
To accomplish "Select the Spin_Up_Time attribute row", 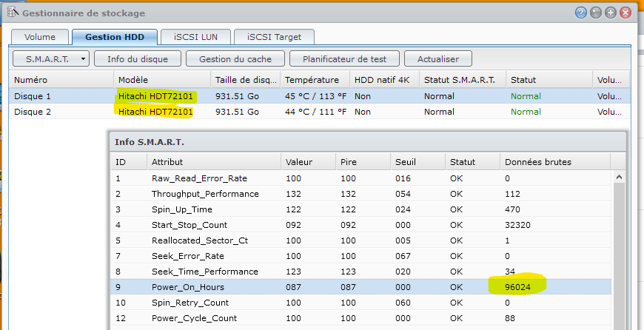I will pos(361,209).
